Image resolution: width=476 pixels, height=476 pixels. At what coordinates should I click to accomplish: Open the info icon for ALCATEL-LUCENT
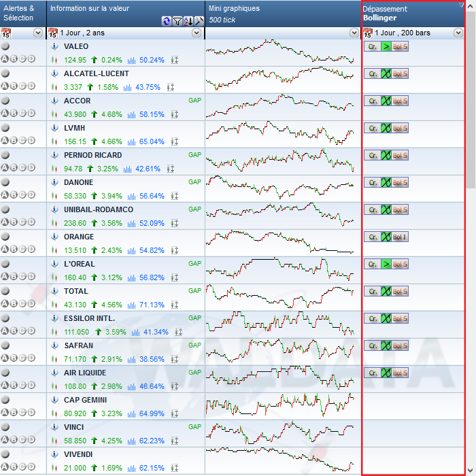(54, 73)
